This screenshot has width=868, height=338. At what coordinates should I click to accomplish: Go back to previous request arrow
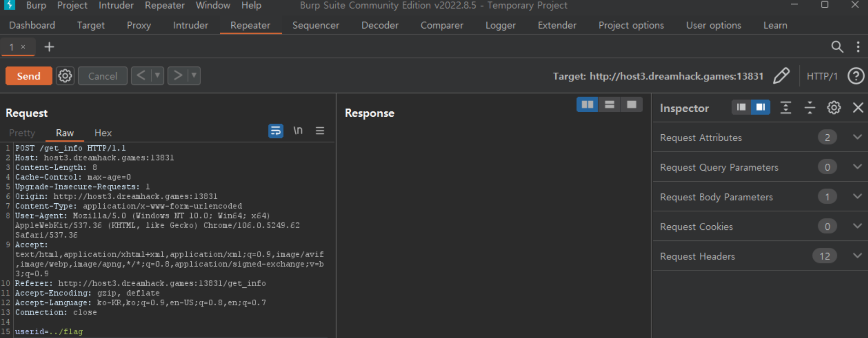[x=141, y=75]
